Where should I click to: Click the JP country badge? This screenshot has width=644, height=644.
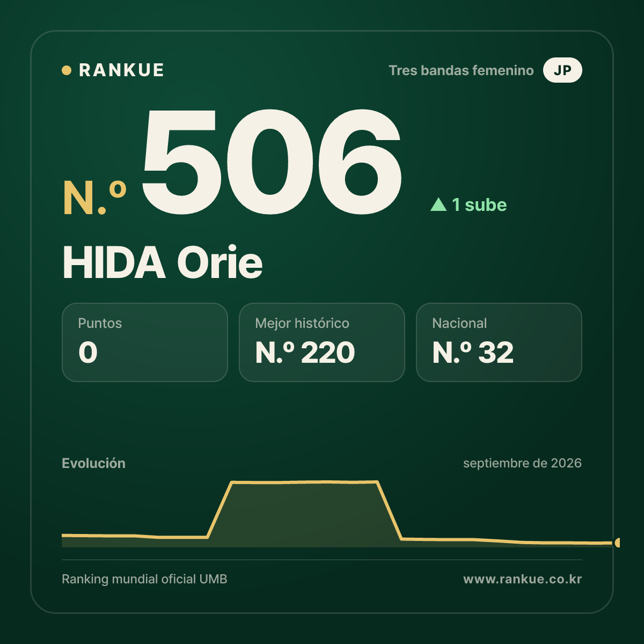coord(562,70)
